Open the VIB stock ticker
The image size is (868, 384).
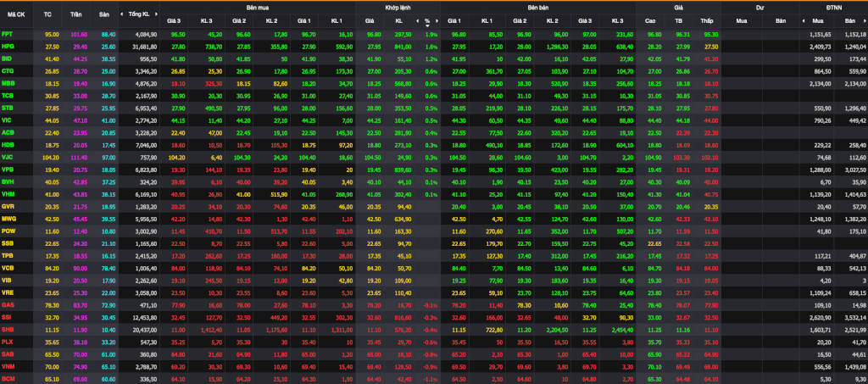pyautogui.click(x=7, y=280)
